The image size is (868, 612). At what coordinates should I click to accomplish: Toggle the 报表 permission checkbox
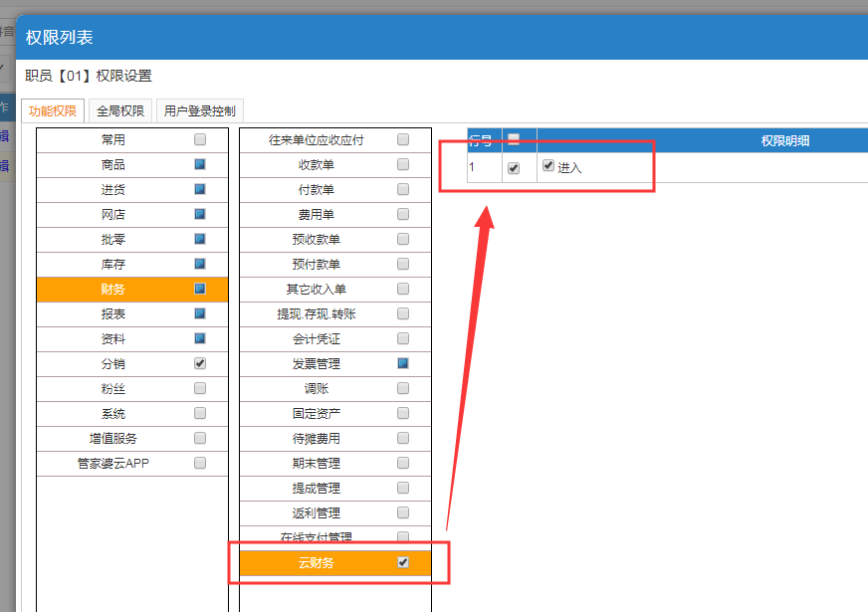point(200,313)
